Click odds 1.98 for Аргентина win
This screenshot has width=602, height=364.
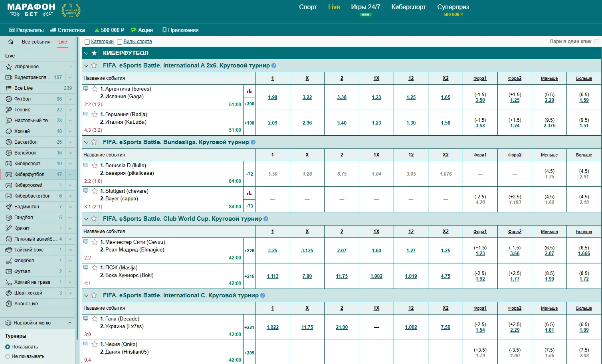coord(273,97)
